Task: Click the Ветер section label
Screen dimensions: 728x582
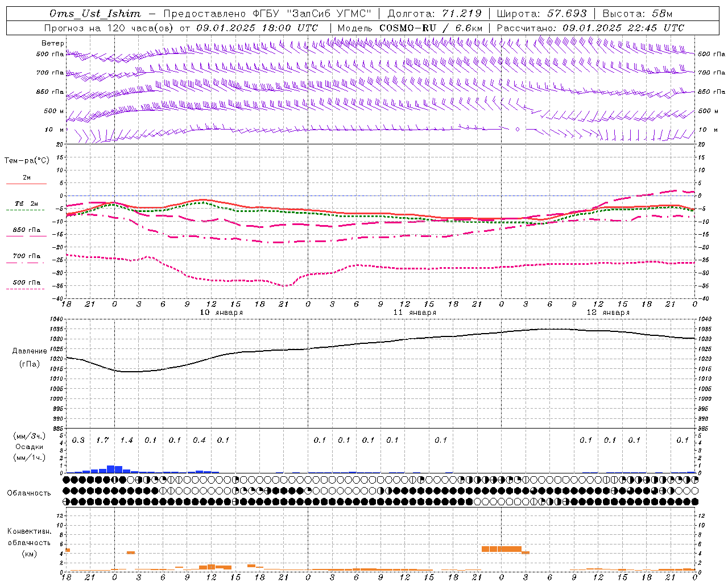Action: click(52, 43)
